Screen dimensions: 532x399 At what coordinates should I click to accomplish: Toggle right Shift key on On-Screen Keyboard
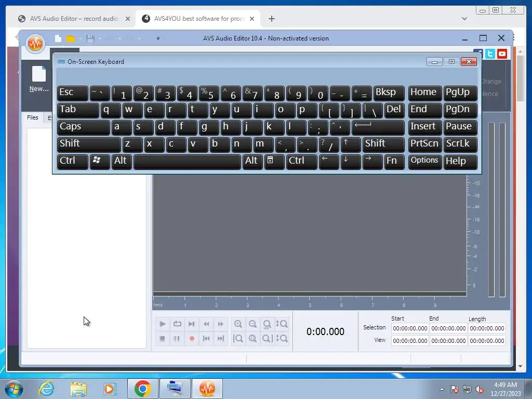[383, 144]
